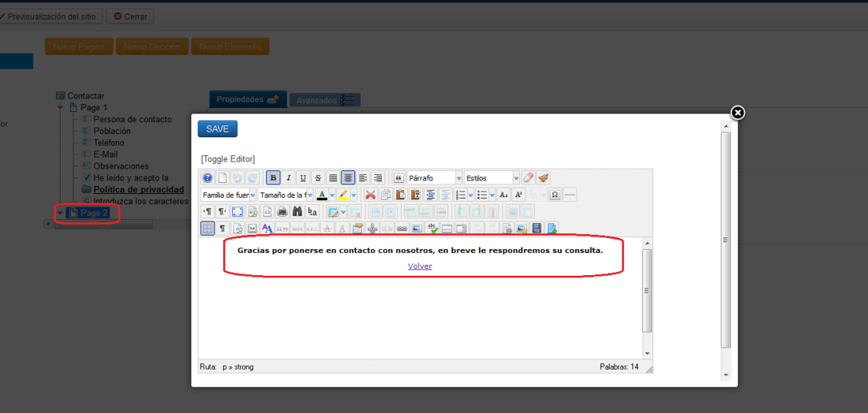Click the Paste as plain text icon
This screenshot has height=413, width=868.
(x=415, y=195)
